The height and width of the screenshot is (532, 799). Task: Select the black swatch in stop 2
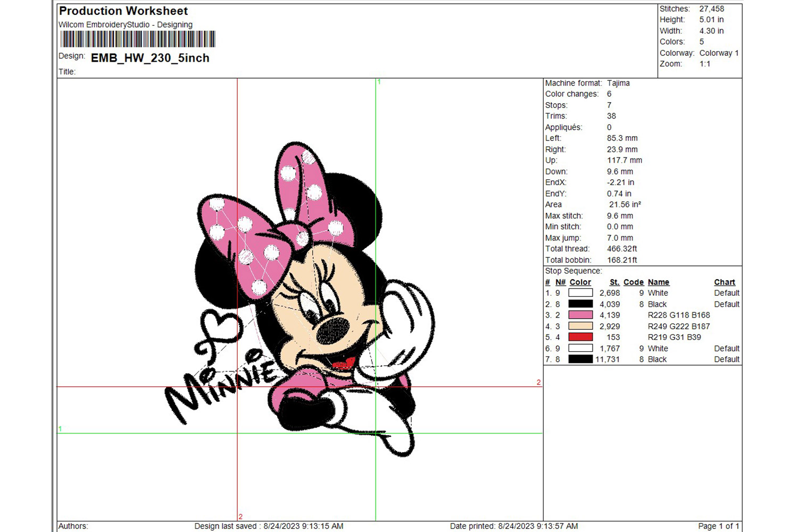pyautogui.click(x=580, y=304)
